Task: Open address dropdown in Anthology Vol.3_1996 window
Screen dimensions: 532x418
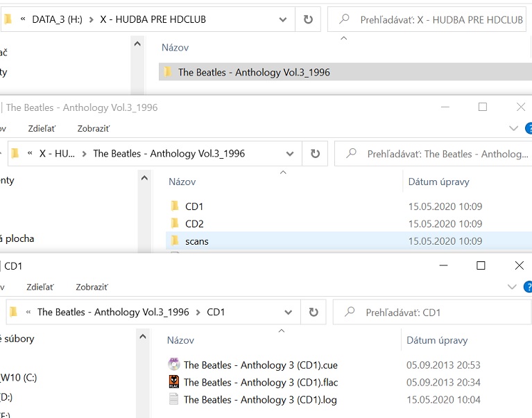Action: coord(290,154)
